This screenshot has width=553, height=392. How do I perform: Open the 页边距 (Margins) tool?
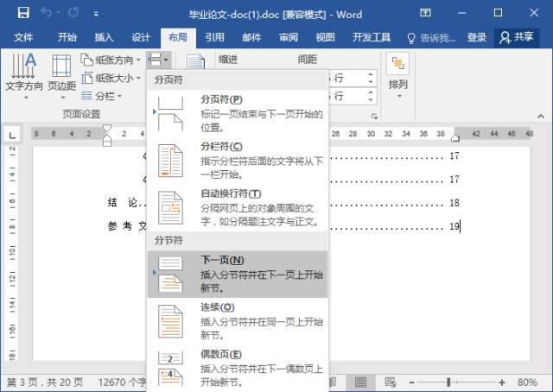coord(61,74)
